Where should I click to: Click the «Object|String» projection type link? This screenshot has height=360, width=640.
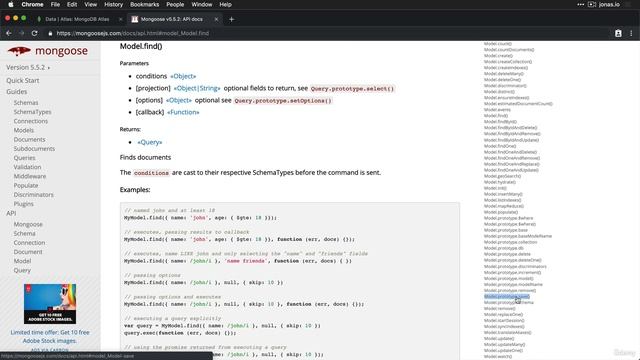197,88
